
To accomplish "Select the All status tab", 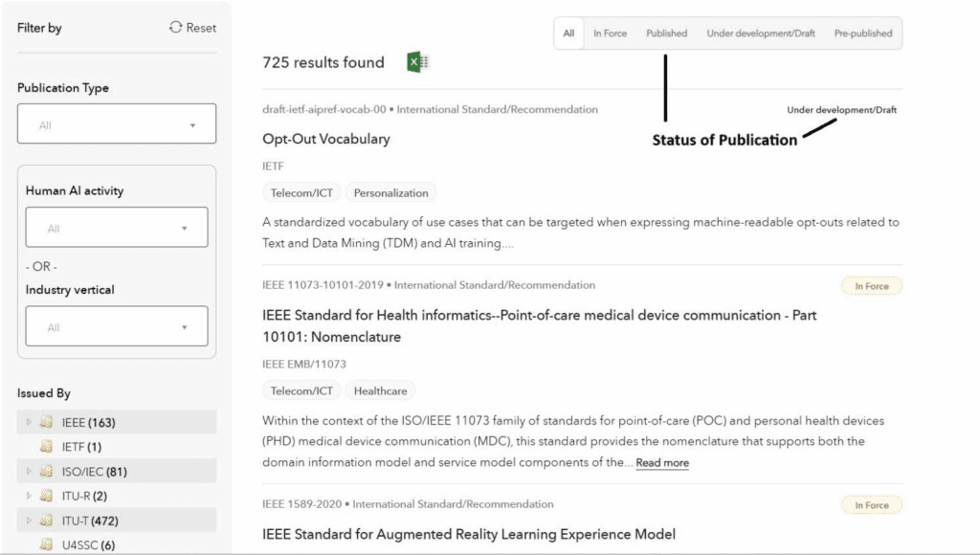I will pos(568,33).
